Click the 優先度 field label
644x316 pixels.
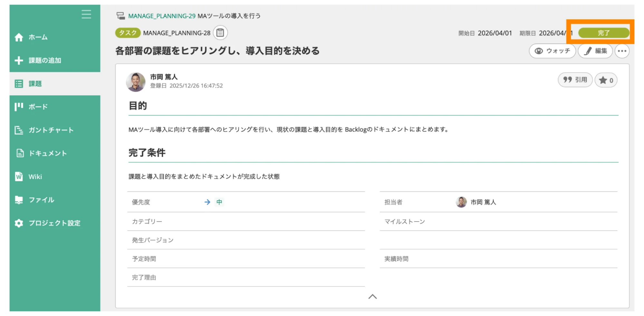click(141, 202)
